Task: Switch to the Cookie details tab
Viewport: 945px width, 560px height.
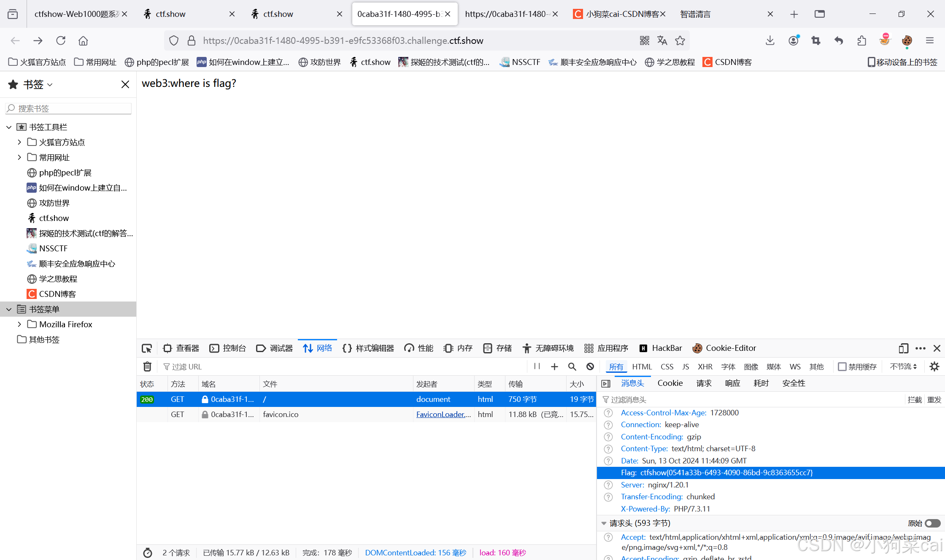Action: click(x=670, y=383)
